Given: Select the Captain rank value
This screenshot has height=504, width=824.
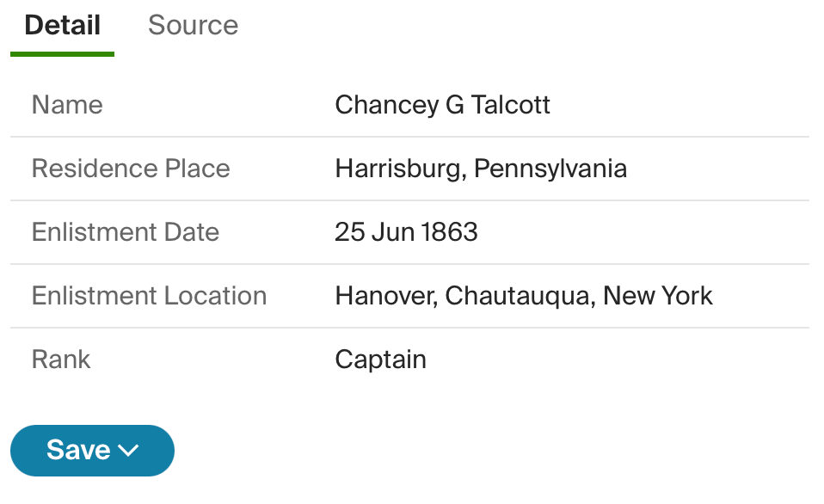Looking at the screenshot, I should [x=380, y=360].
